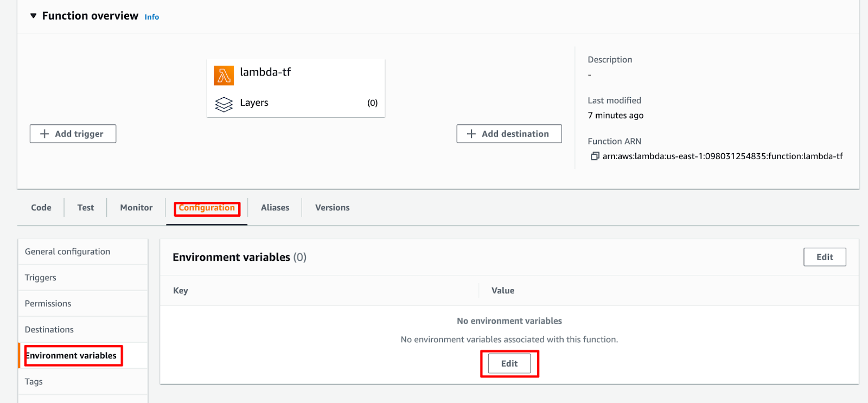This screenshot has height=403, width=868.
Task: Go to the Aliases tab
Action: click(x=275, y=207)
